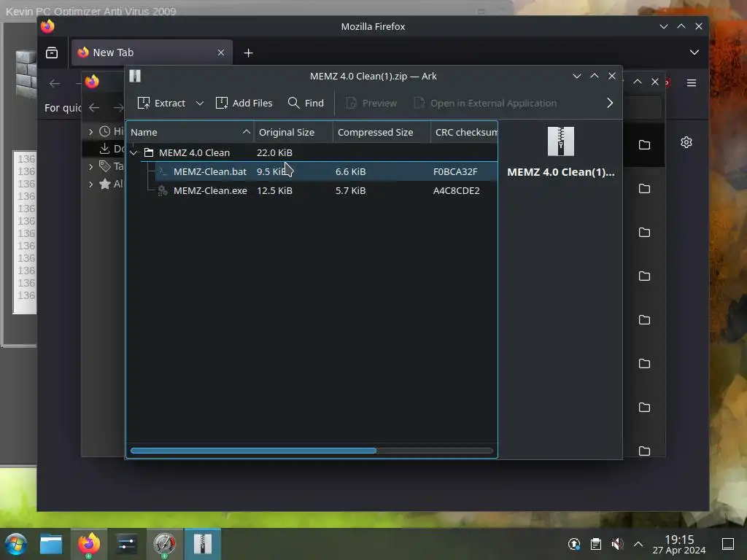The height and width of the screenshot is (560, 747).
Task: Click Firefox icon in Library window title
Action: point(92,82)
